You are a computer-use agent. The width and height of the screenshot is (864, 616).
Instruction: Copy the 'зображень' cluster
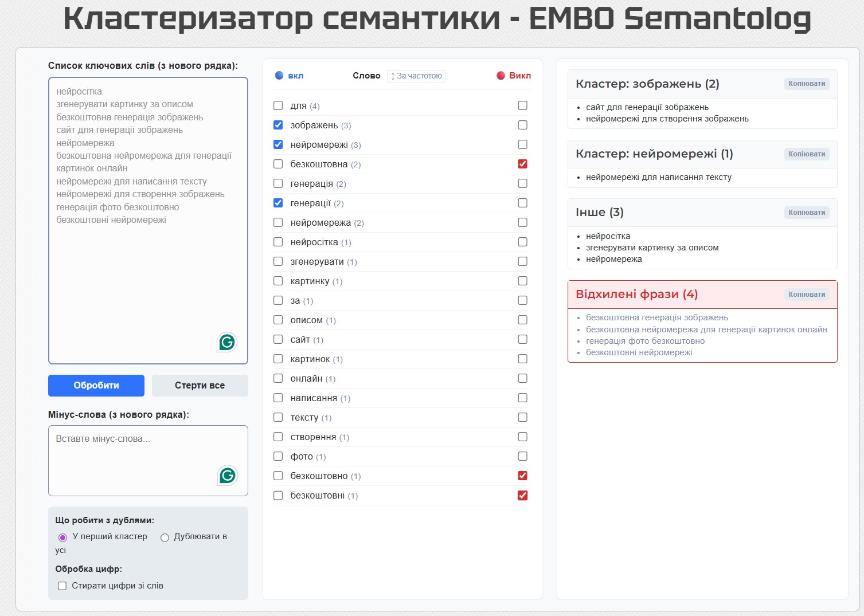pyautogui.click(x=807, y=84)
